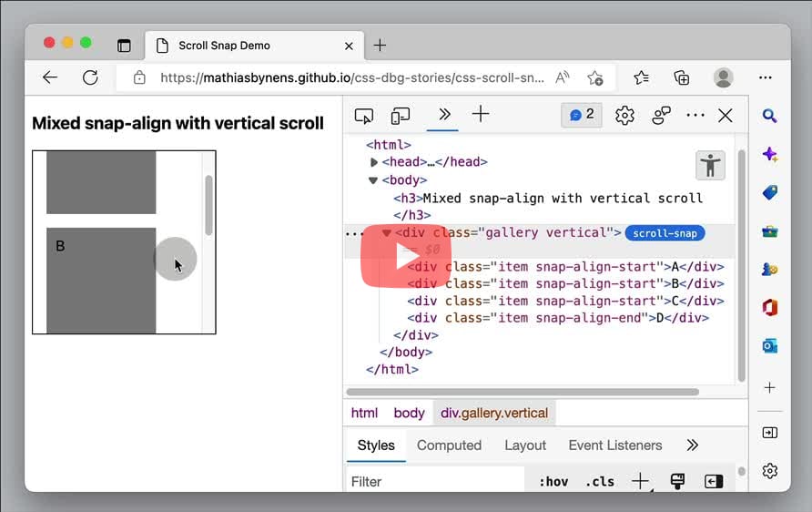Click the DOM tree horizontal scrollbar

tap(523, 392)
